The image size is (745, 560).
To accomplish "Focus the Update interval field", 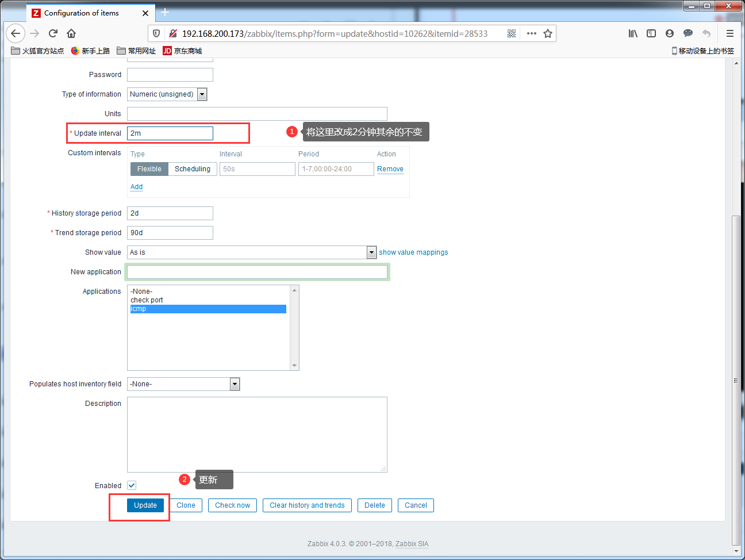I will point(170,133).
